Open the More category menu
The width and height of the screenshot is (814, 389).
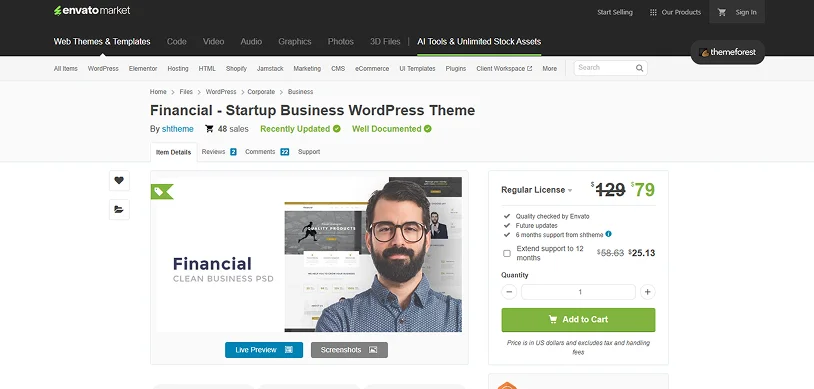pyautogui.click(x=549, y=69)
